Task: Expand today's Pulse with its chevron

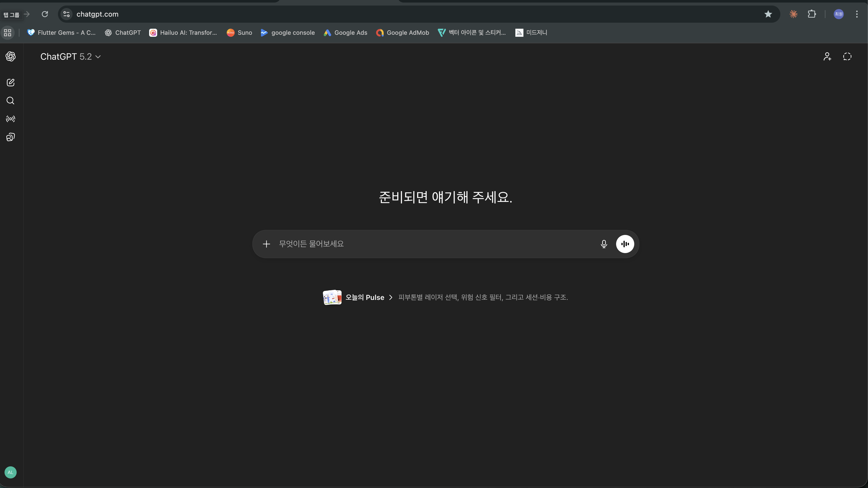Action: point(391,297)
